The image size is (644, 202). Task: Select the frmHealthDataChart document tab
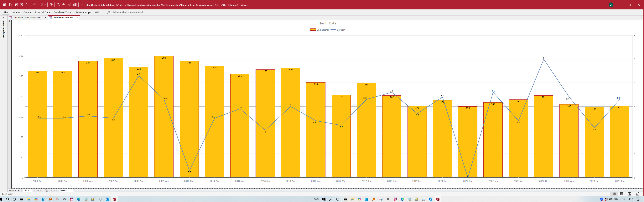pos(64,18)
